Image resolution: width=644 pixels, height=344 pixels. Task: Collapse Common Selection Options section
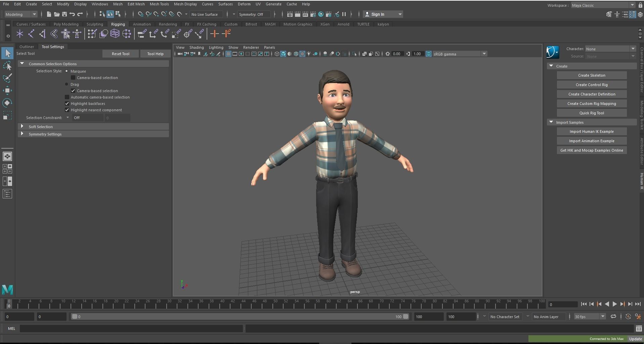(93, 64)
